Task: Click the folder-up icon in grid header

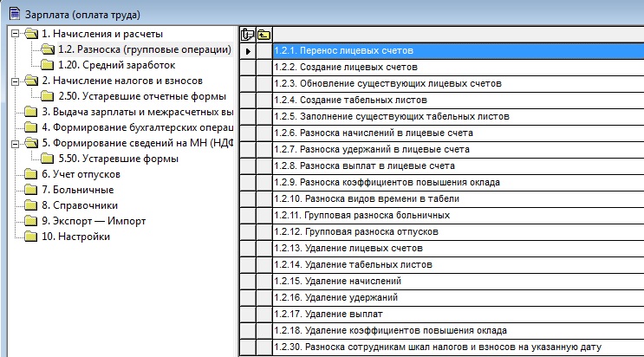Action: (263, 35)
